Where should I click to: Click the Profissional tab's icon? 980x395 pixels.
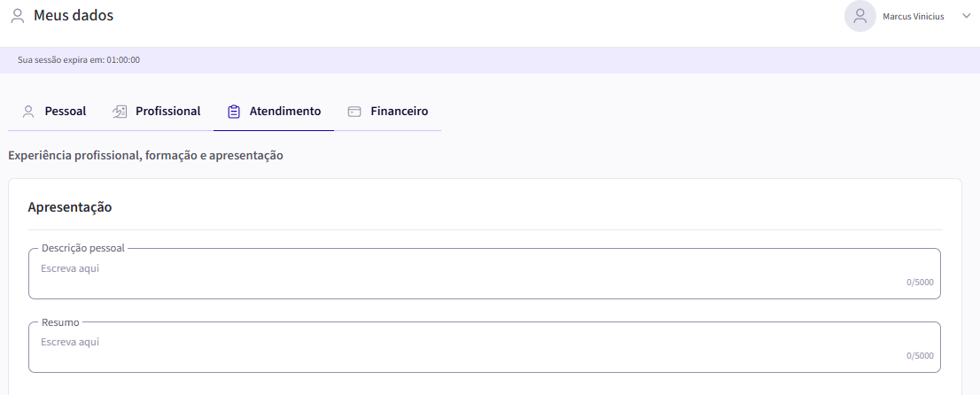[120, 112]
